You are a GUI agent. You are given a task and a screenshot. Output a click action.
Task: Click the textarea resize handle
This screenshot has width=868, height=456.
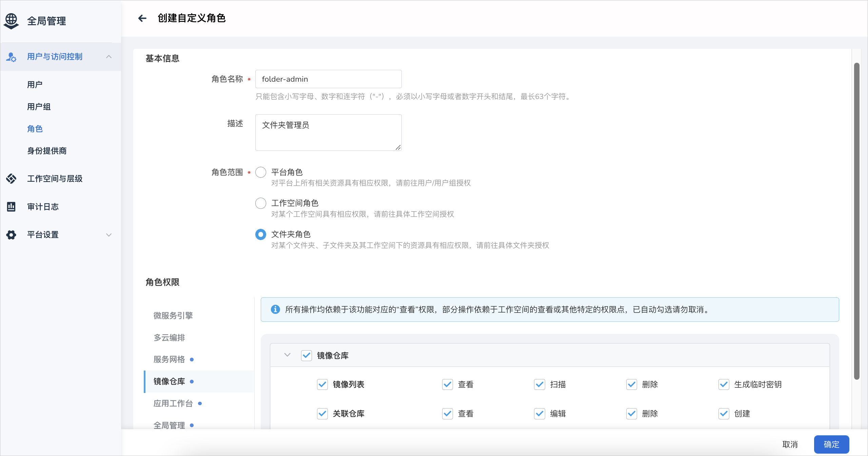pyautogui.click(x=398, y=147)
